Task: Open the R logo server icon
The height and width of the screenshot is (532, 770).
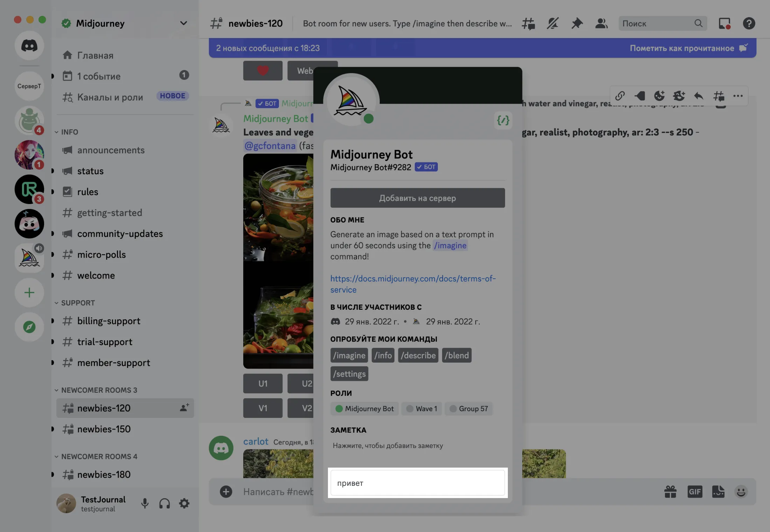Action: (29, 189)
